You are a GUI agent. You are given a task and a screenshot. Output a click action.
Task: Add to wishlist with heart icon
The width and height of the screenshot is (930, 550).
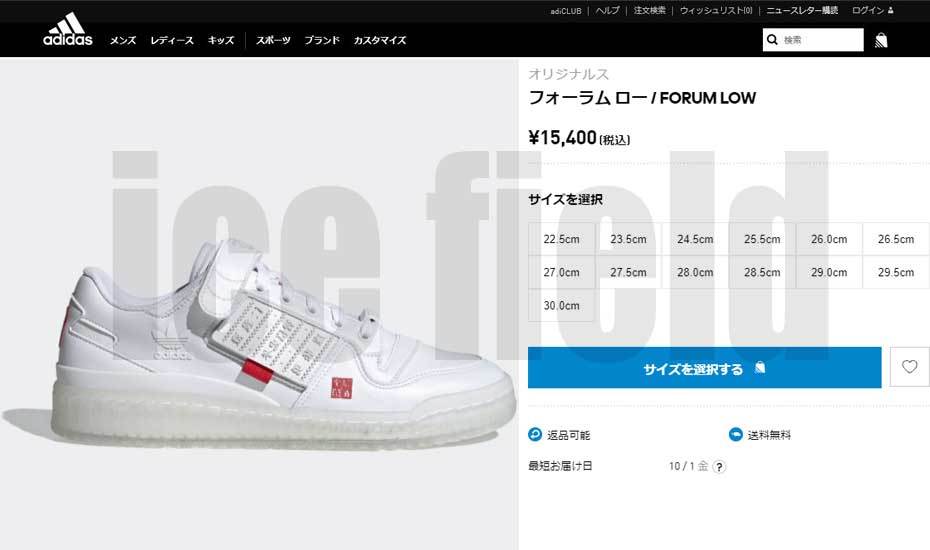click(x=909, y=367)
